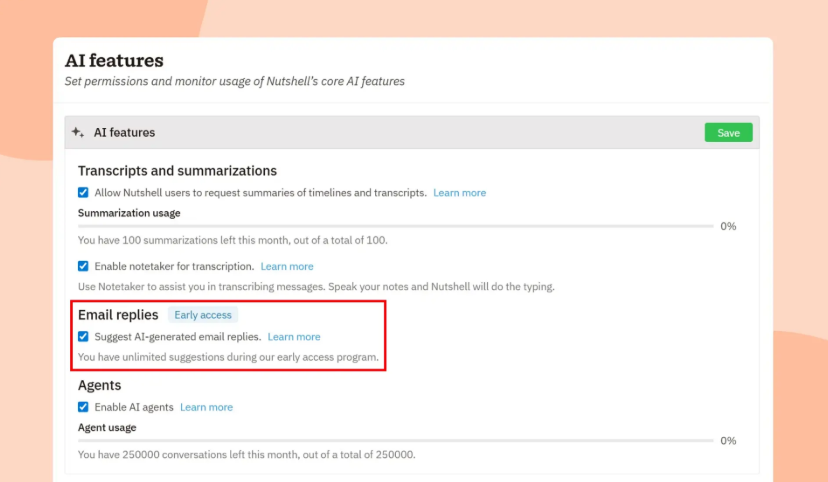Toggle the Enable AI agents checkbox
828x482 pixels.
point(84,407)
